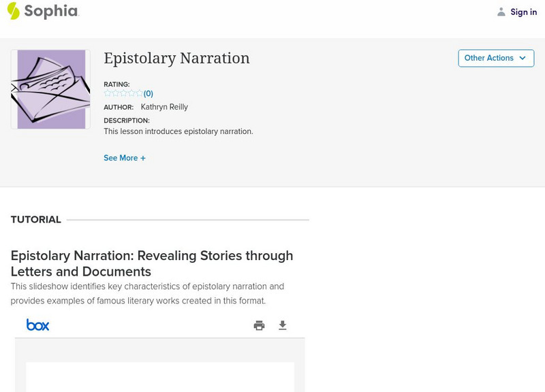
Task: Expand the description with See More +
Action: [125, 158]
